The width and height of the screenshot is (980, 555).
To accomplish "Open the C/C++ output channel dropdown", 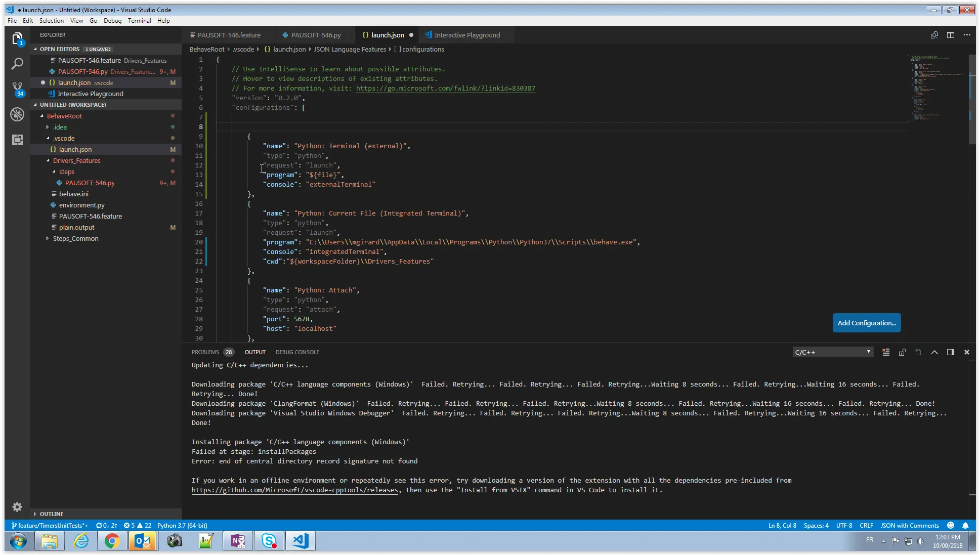I will (833, 352).
